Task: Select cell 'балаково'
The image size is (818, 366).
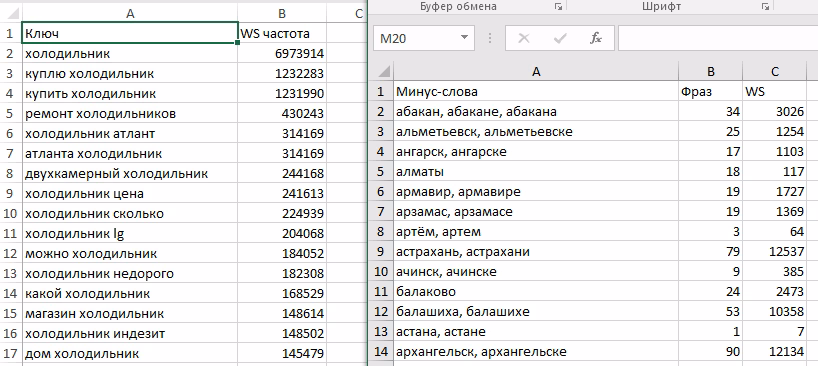Action: (x=536, y=291)
